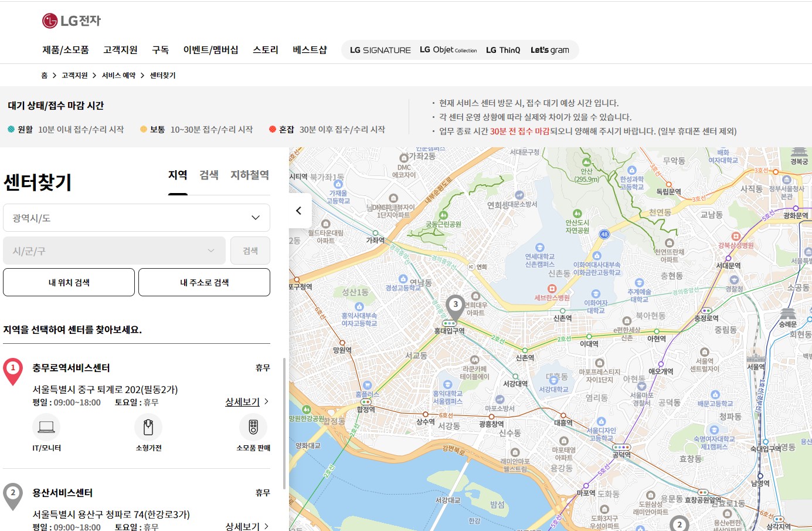The width and height of the screenshot is (812, 531).
Task: Open 베스트샵 menu
Action: 310,50
